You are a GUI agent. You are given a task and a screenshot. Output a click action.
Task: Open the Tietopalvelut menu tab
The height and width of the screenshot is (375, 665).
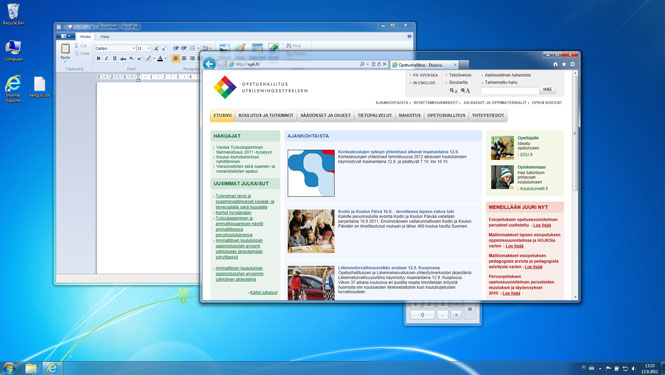click(x=374, y=115)
